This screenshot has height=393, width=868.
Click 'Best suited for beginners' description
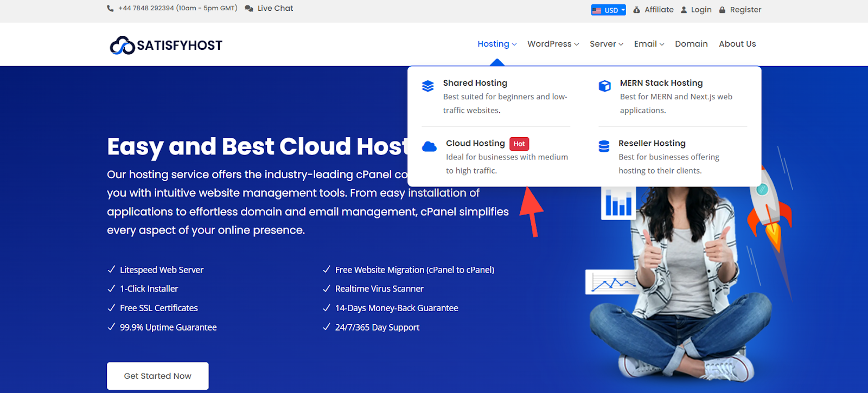pyautogui.click(x=505, y=104)
